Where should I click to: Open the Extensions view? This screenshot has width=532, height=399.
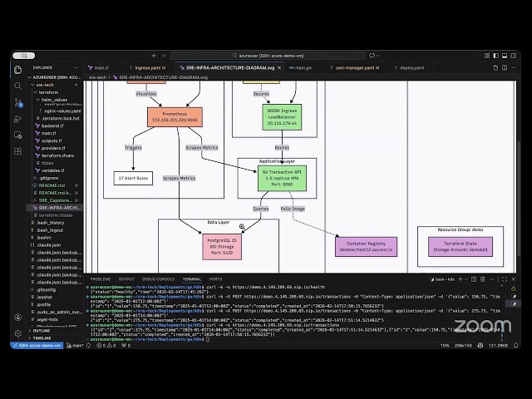pos(18,151)
